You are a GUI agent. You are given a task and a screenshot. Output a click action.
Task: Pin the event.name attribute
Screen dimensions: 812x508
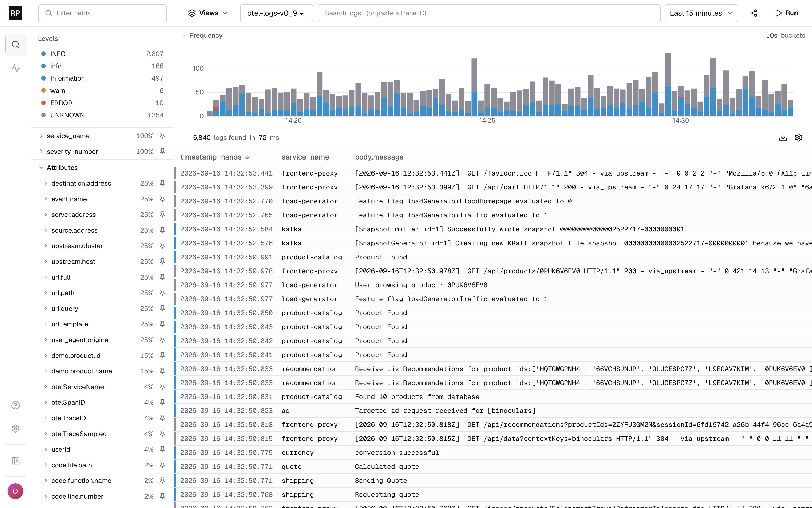tap(162, 199)
